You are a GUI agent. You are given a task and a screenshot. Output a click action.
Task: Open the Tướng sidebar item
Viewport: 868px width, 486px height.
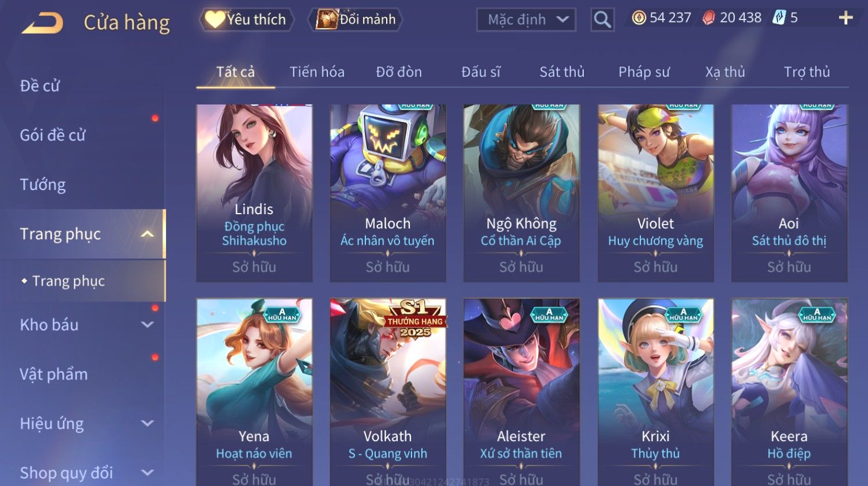tap(43, 185)
